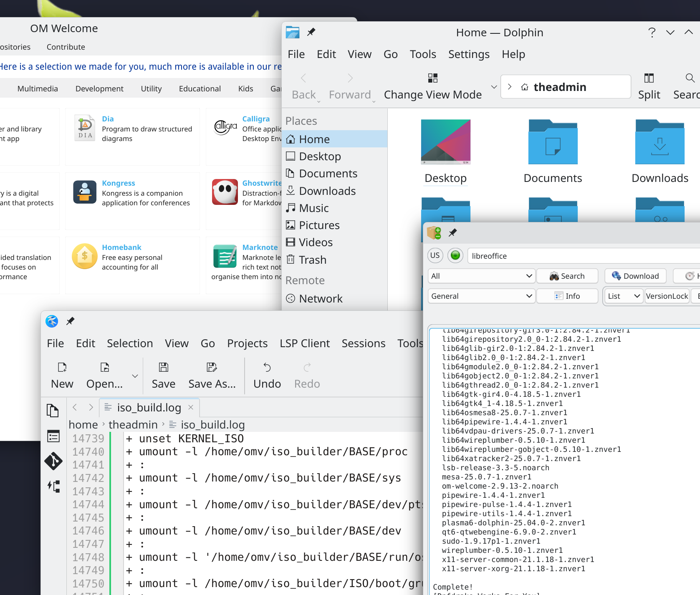
Task: Expand the List dropdown in dnfdrake
Action: coord(624,296)
